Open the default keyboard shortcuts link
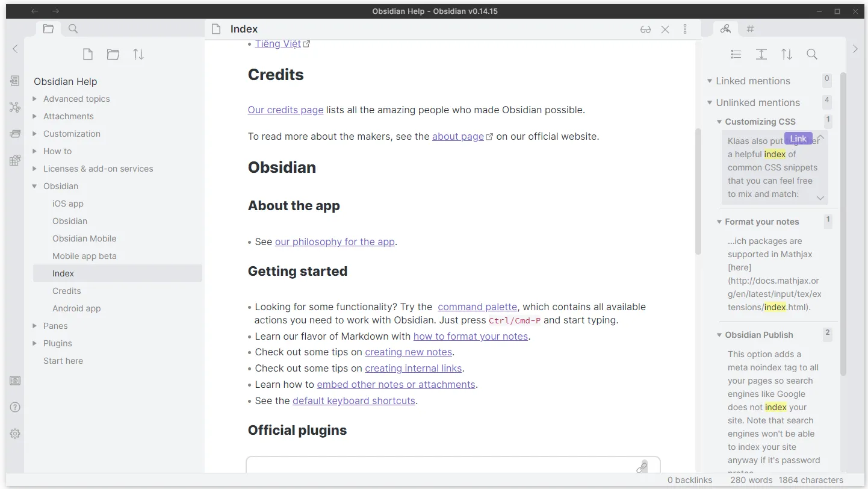The width and height of the screenshot is (868, 489). pos(354,400)
